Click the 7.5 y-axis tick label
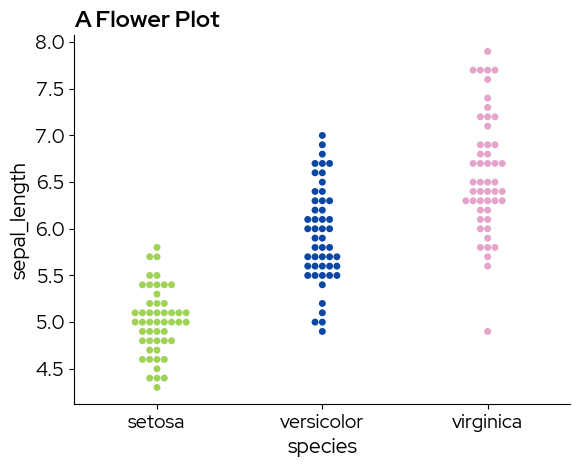Screen dimensions: 580x467 tap(50, 89)
